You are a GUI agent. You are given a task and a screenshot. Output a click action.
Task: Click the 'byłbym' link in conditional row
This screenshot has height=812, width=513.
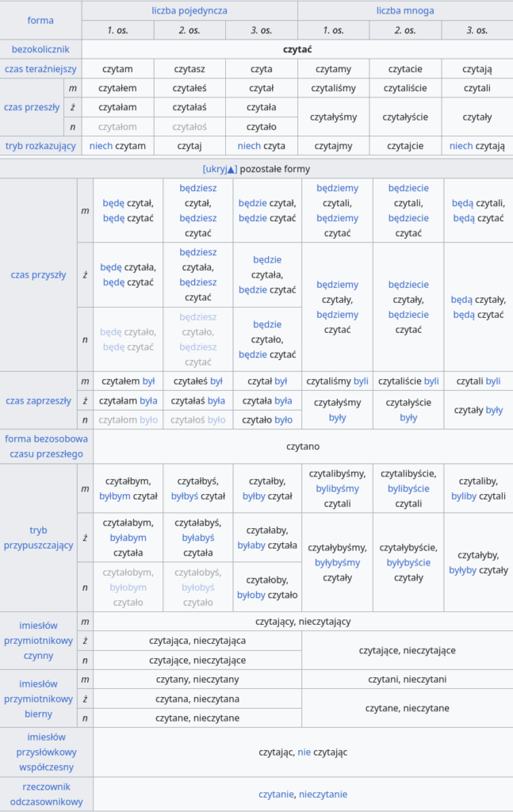[115, 496]
